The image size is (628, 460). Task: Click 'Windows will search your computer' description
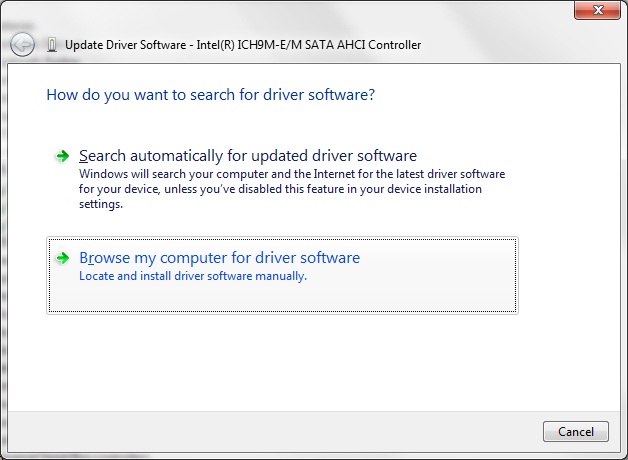[292, 189]
